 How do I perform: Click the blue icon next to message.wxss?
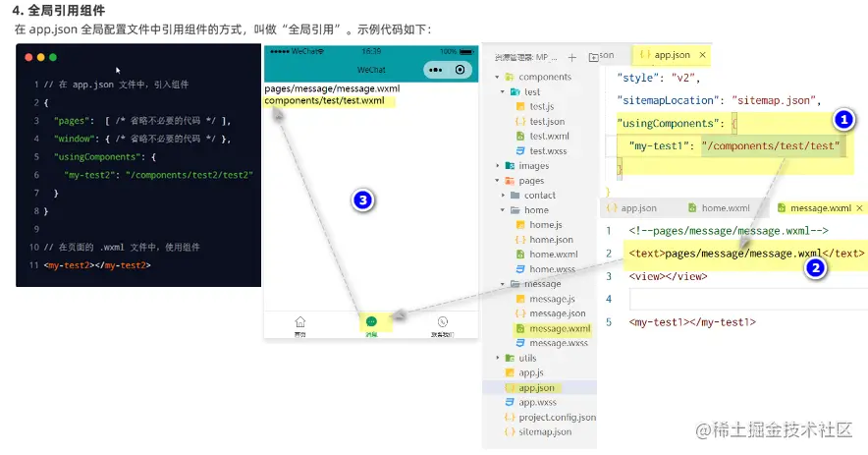tap(520, 343)
